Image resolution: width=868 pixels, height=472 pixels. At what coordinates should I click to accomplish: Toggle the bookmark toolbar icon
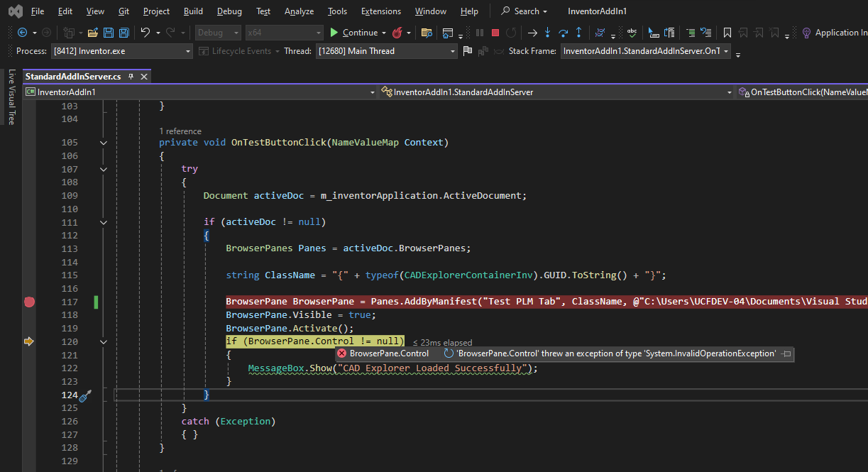727,32
